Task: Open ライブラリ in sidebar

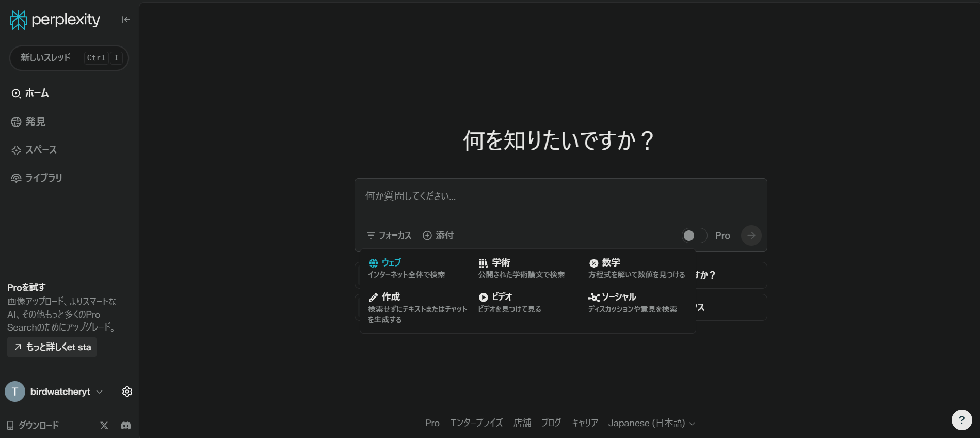Action: pyautogui.click(x=37, y=178)
